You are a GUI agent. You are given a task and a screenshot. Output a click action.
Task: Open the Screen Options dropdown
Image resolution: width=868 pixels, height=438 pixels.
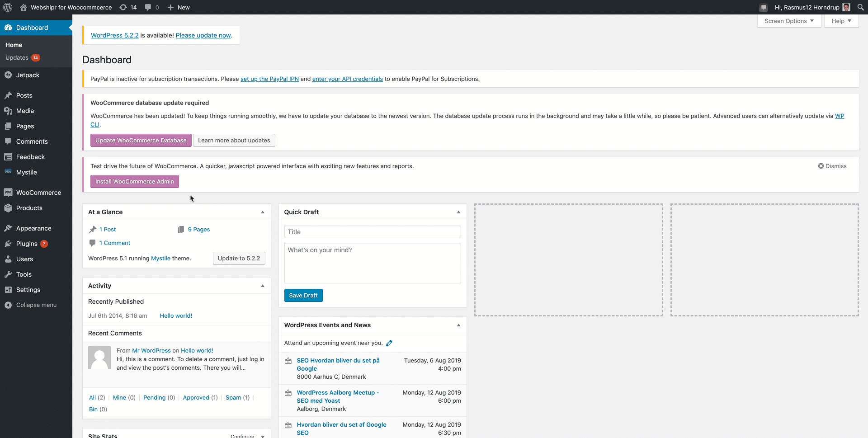(789, 21)
